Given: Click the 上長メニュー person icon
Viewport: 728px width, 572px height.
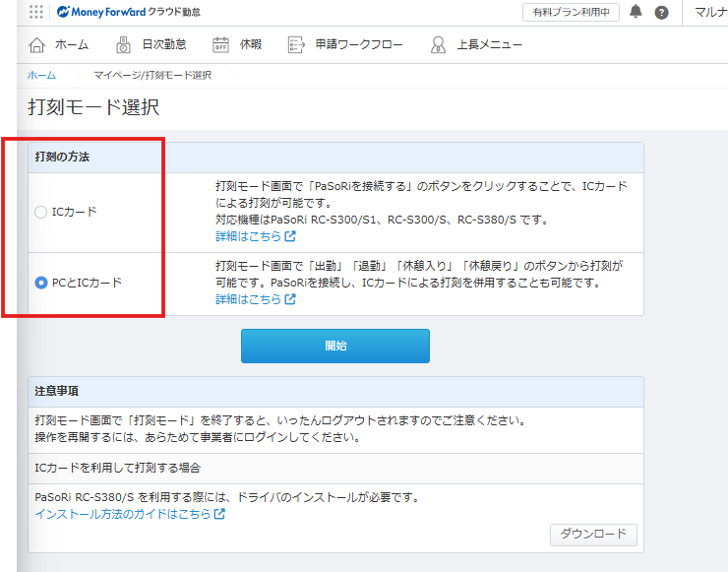Looking at the screenshot, I should [439, 44].
